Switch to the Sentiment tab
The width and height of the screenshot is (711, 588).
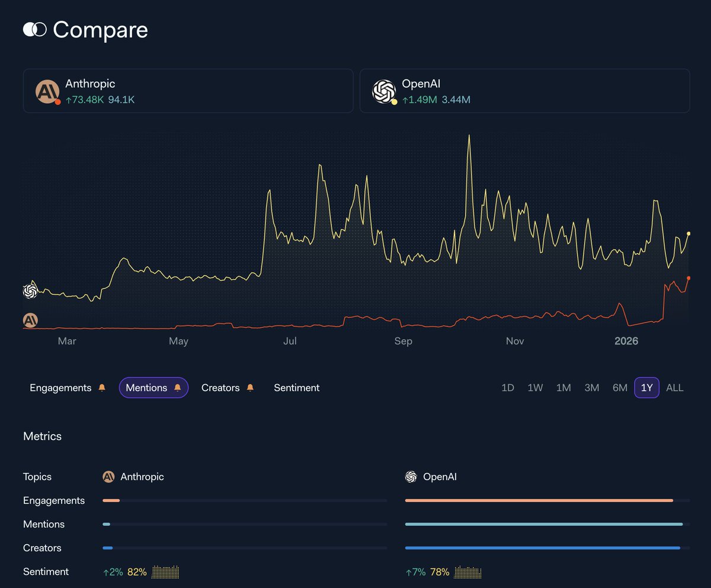coord(296,388)
